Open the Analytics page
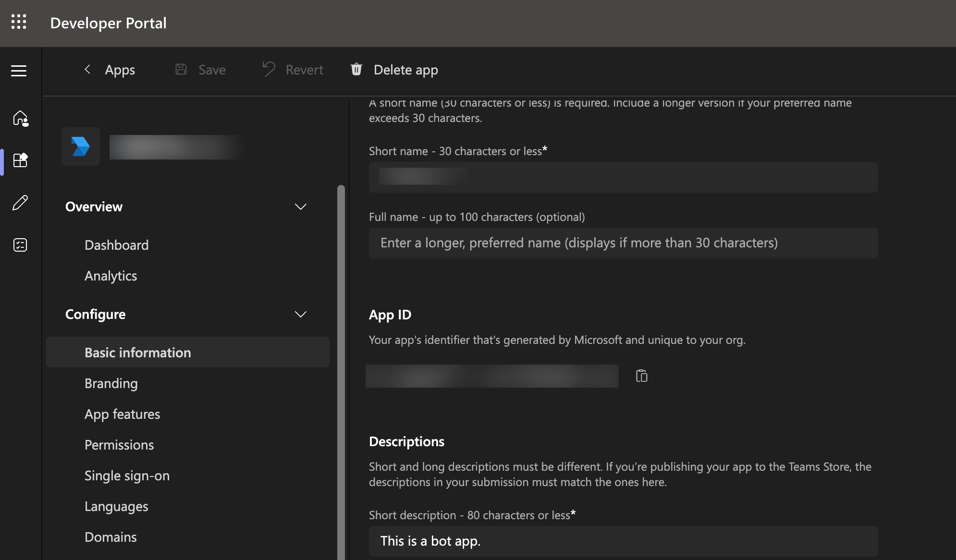Image resolution: width=956 pixels, height=560 pixels. pos(111,276)
